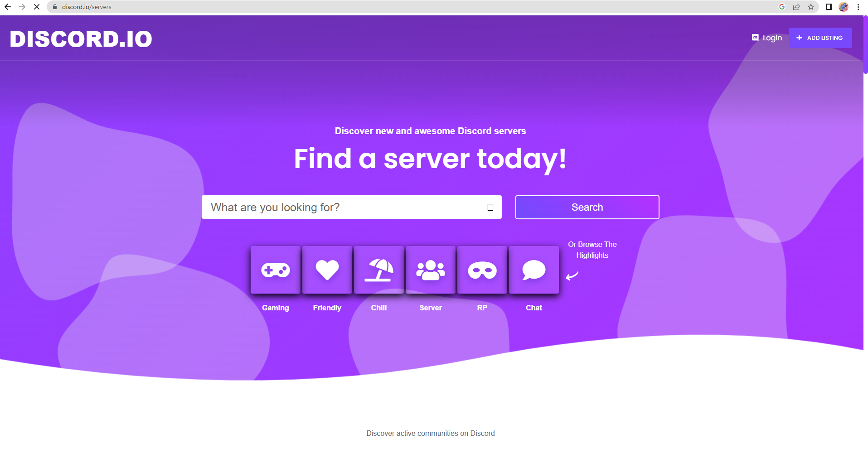Choose the RP mask category tile
The image size is (868, 449).
pos(482,270)
